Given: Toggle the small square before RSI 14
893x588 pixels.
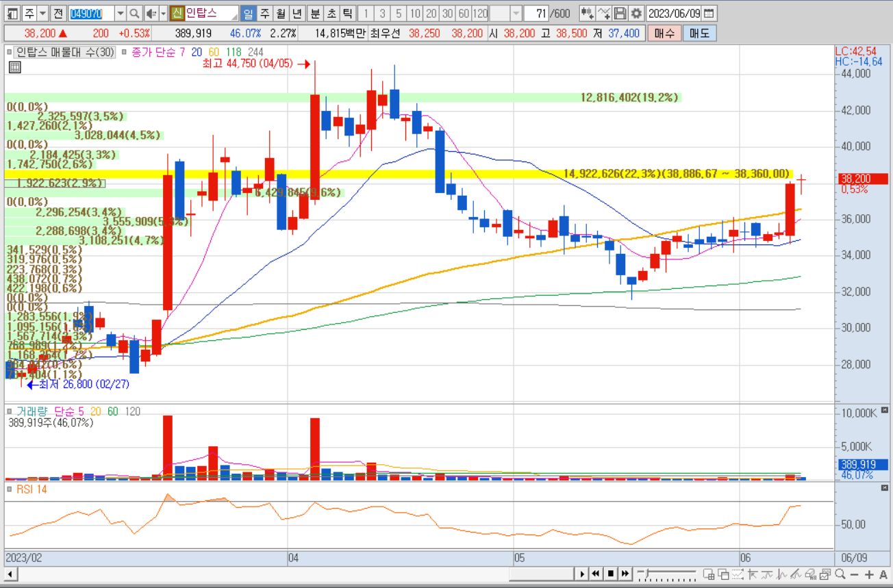Looking at the screenshot, I should [x=9, y=489].
